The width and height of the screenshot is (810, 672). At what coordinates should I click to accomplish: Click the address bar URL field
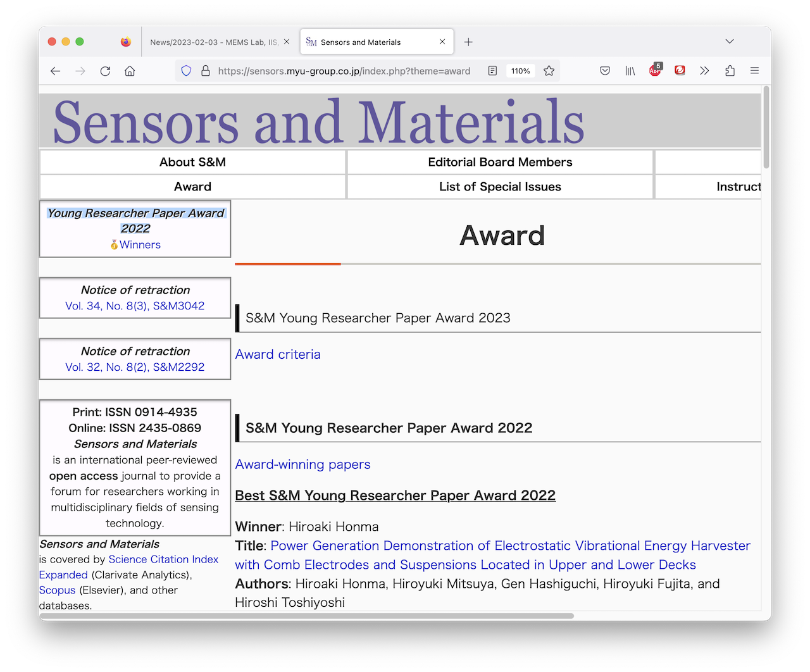click(344, 71)
